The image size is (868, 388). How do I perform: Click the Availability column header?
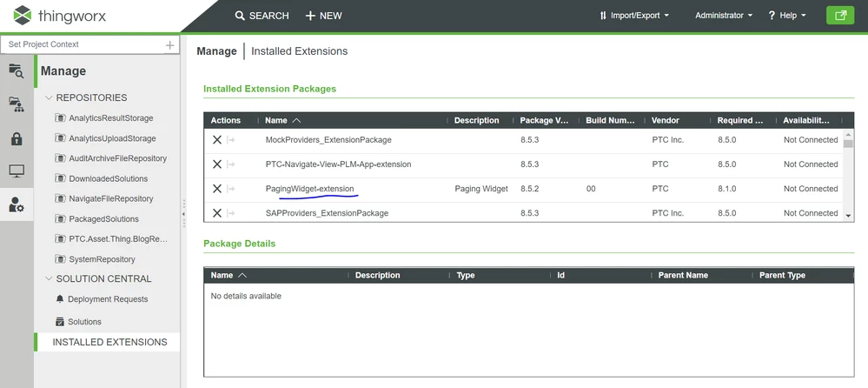806,120
